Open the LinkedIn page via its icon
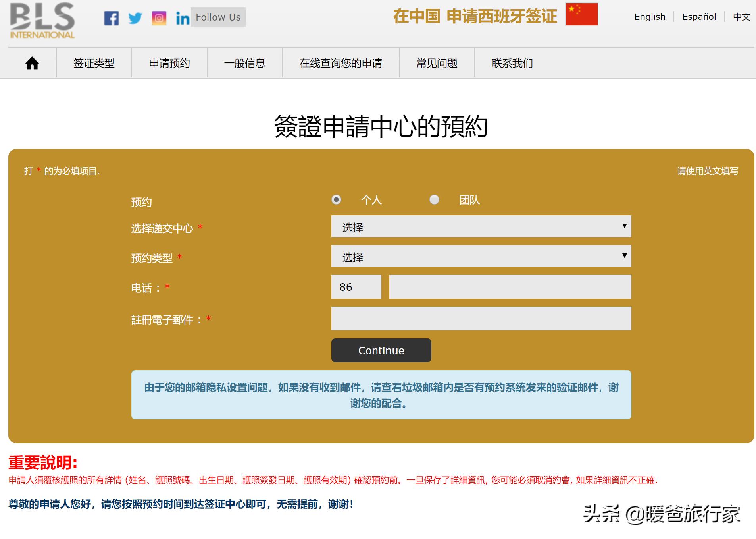Image resolution: width=756 pixels, height=539 pixels. point(182,17)
